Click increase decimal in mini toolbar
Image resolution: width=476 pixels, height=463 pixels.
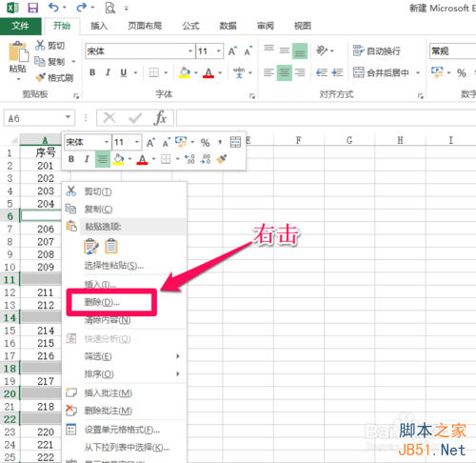189,159
